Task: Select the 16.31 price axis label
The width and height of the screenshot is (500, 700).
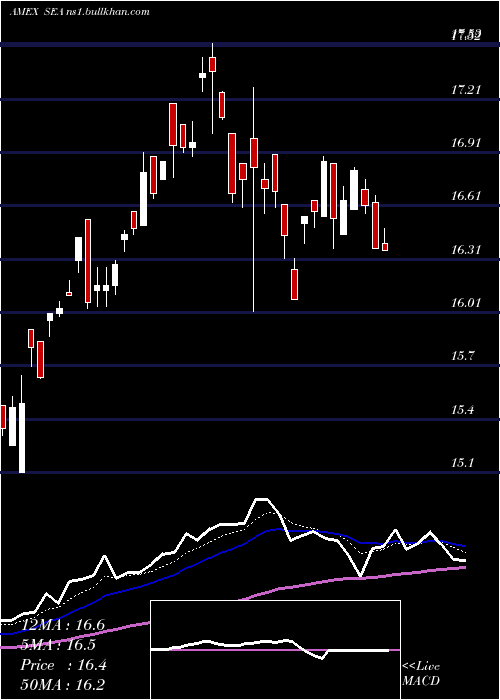Action: tap(466, 250)
